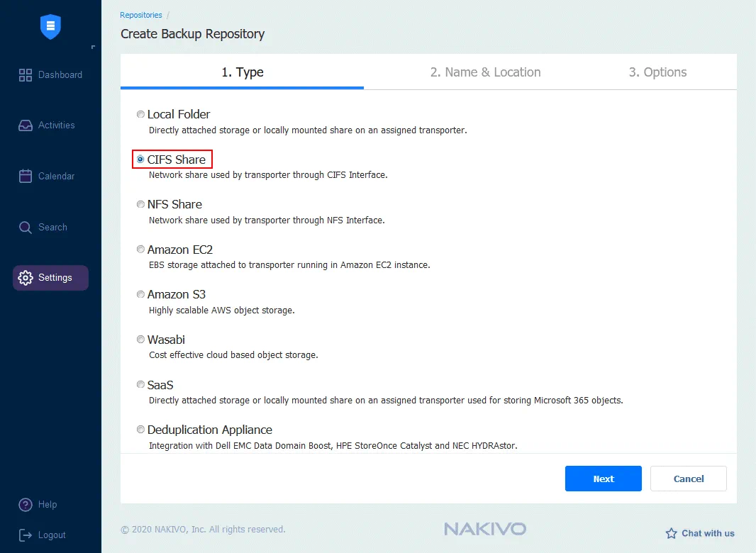Open Dashboard menu label
Viewport: 756px width, 553px height.
click(60, 74)
